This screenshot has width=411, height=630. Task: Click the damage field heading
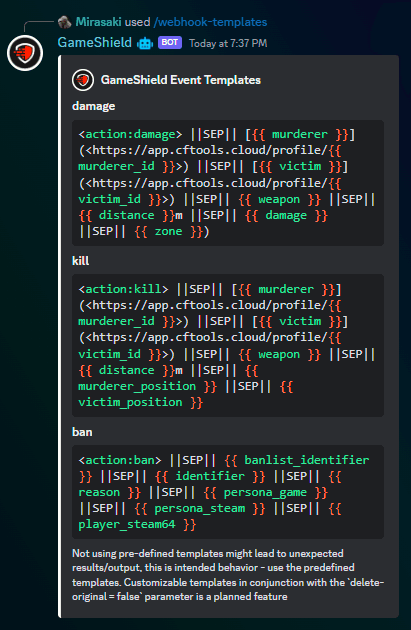[x=94, y=106]
